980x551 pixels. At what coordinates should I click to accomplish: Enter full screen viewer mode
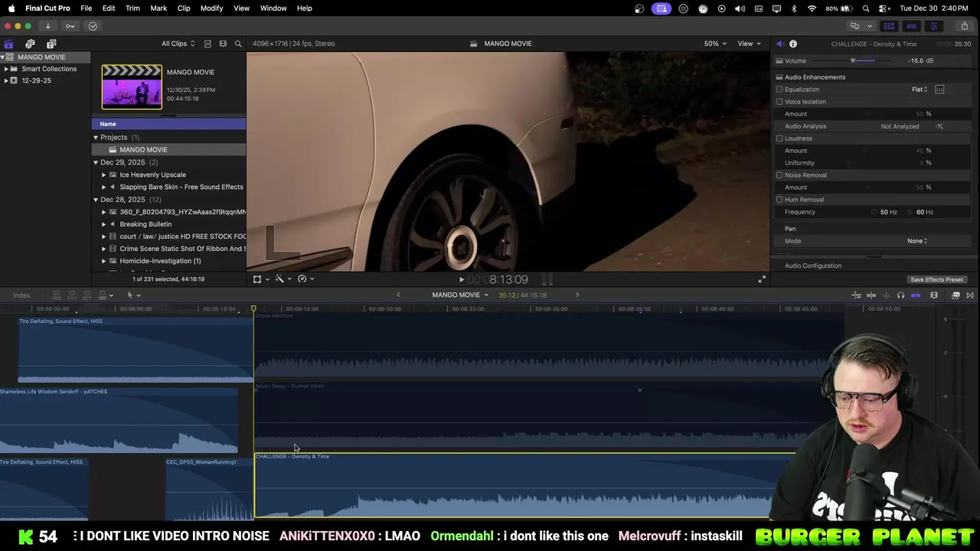[762, 279]
